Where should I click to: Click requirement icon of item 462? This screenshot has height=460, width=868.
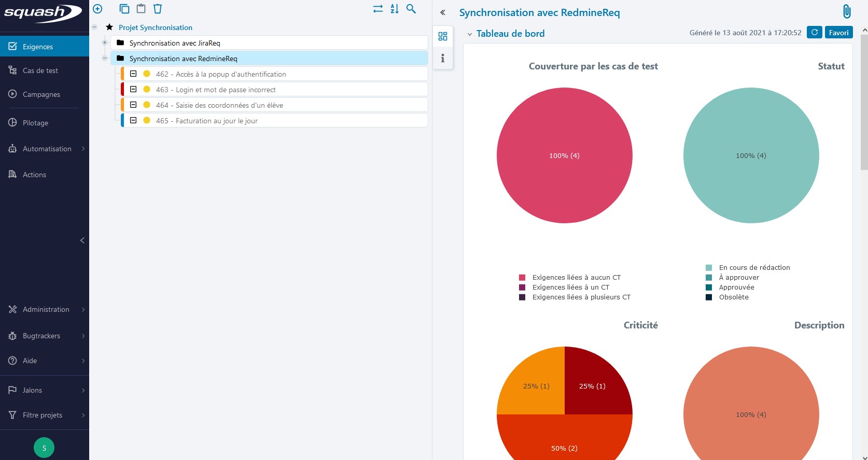[x=133, y=74]
